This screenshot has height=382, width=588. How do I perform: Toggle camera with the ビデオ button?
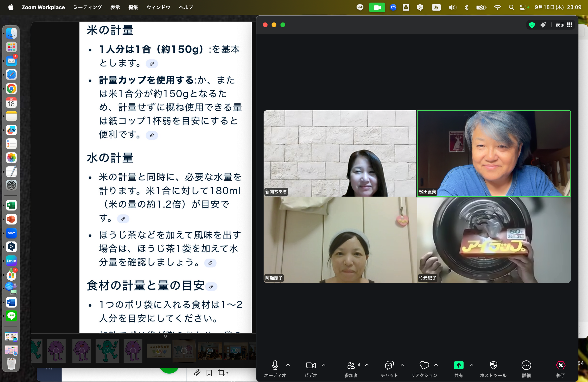pyautogui.click(x=310, y=365)
